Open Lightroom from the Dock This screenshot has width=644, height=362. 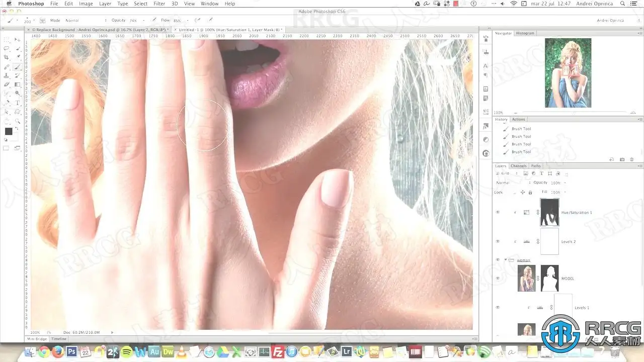(x=346, y=351)
